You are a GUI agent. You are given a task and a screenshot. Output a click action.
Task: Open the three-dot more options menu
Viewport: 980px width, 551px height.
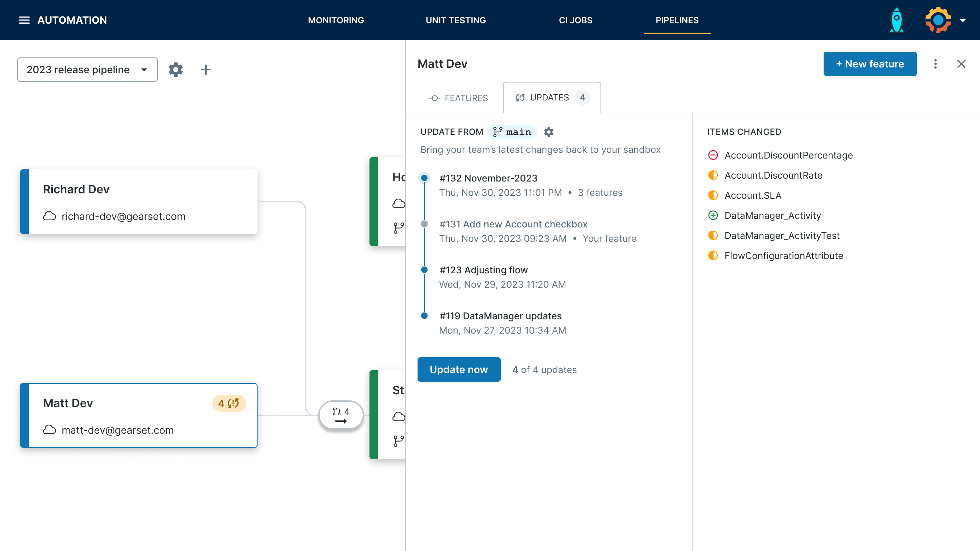935,64
